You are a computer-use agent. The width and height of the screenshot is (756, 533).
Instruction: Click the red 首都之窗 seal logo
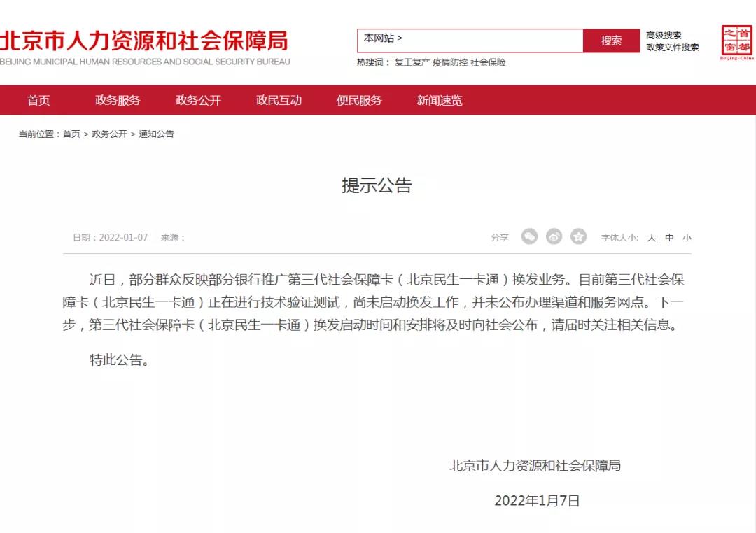pyautogui.click(x=737, y=43)
